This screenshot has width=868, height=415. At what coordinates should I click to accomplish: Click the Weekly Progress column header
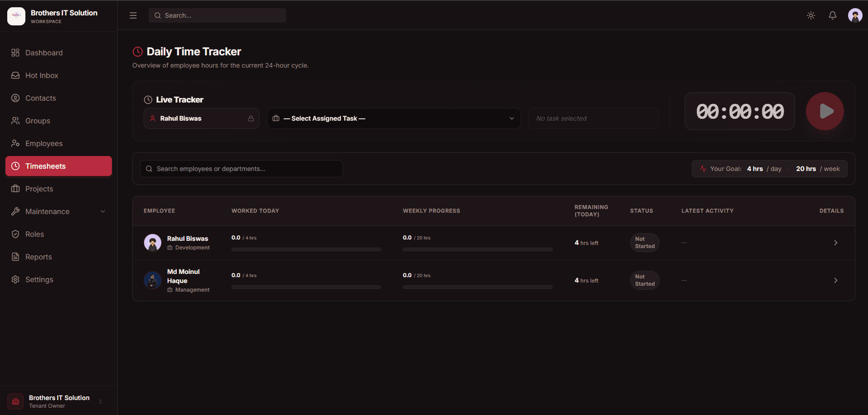431,211
